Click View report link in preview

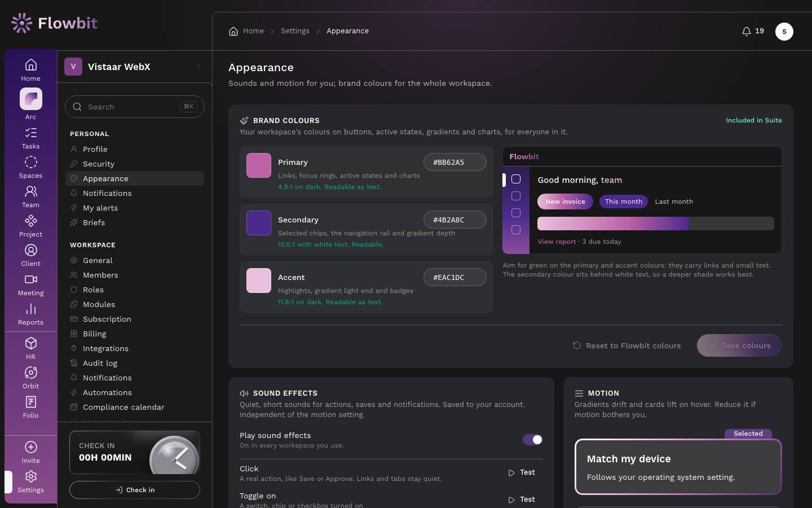(x=557, y=242)
